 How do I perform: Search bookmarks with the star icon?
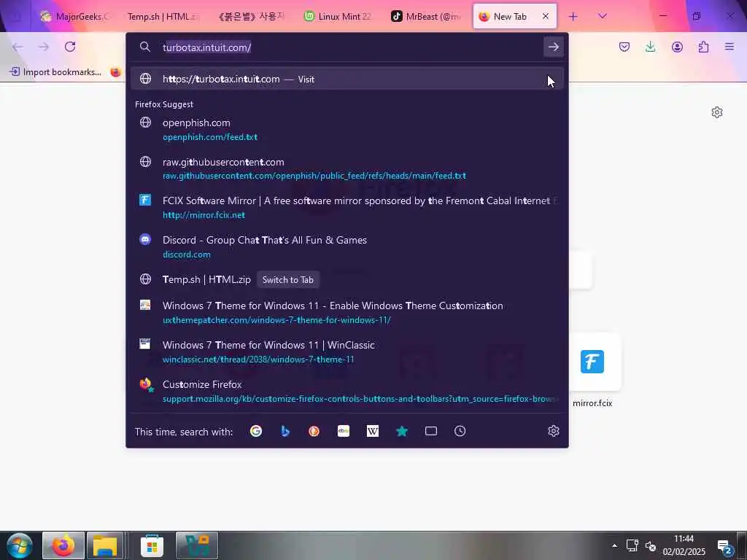click(x=402, y=431)
